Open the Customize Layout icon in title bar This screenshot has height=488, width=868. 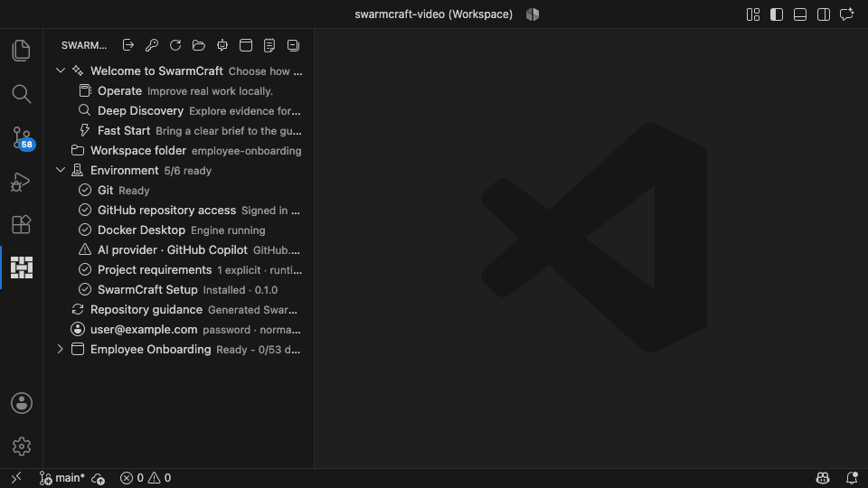point(753,14)
